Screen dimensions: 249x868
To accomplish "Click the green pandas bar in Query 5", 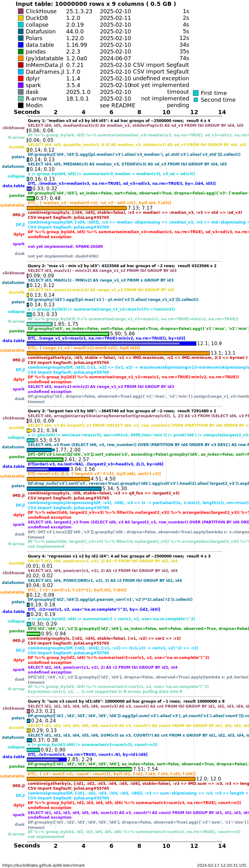I will coord(79,770).
